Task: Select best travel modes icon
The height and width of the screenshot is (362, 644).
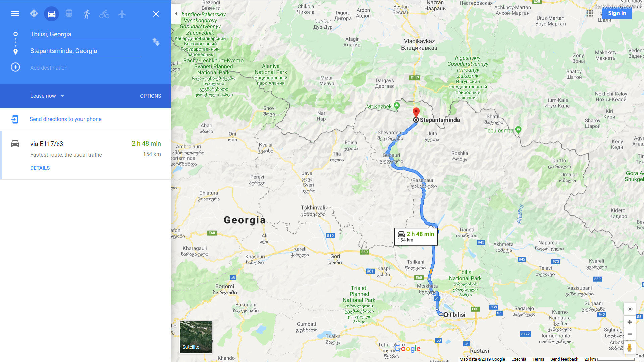Action: click(34, 14)
